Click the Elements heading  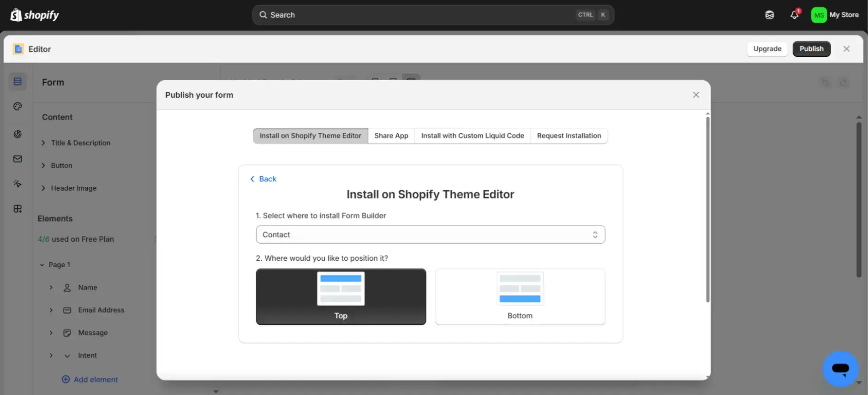tap(55, 219)
